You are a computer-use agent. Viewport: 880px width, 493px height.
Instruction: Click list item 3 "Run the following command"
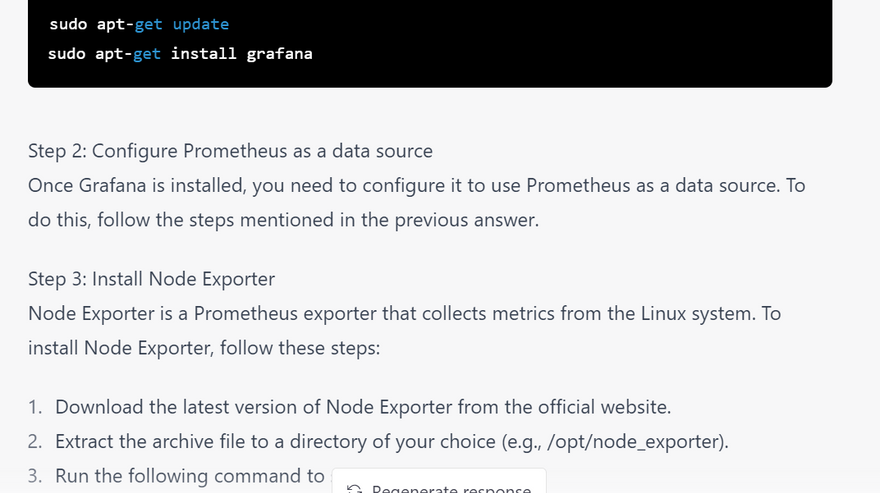(190, 475)
